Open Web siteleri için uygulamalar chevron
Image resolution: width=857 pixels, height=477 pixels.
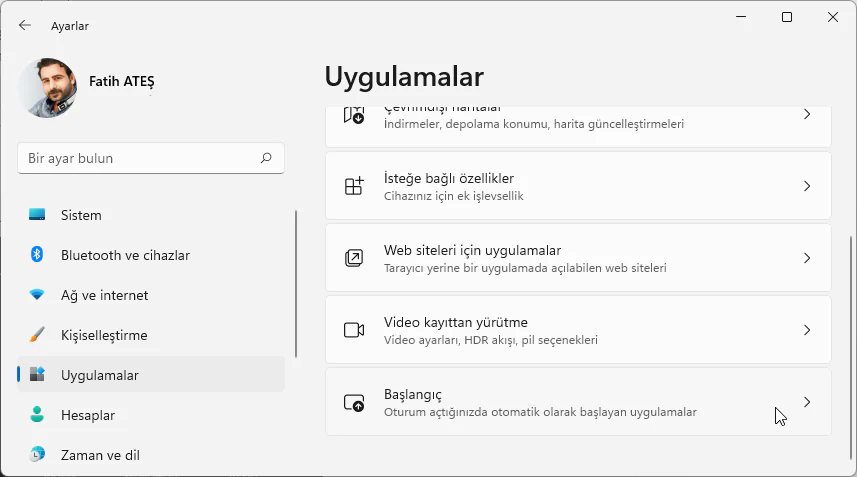[807, 258]
